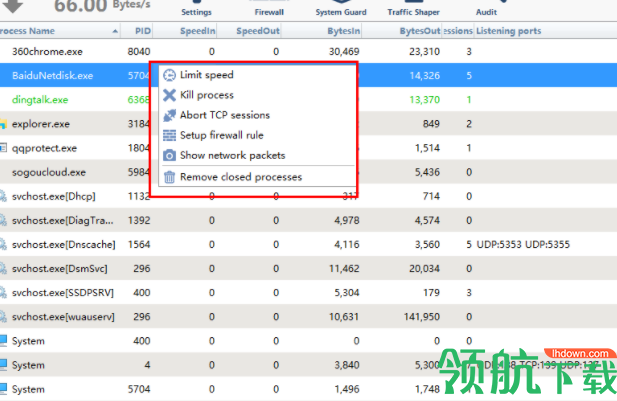The width and height of the screenshot is (617, 401).
Task: Click the Limit speed gauge icon
Action: click(x=169, y=75)
